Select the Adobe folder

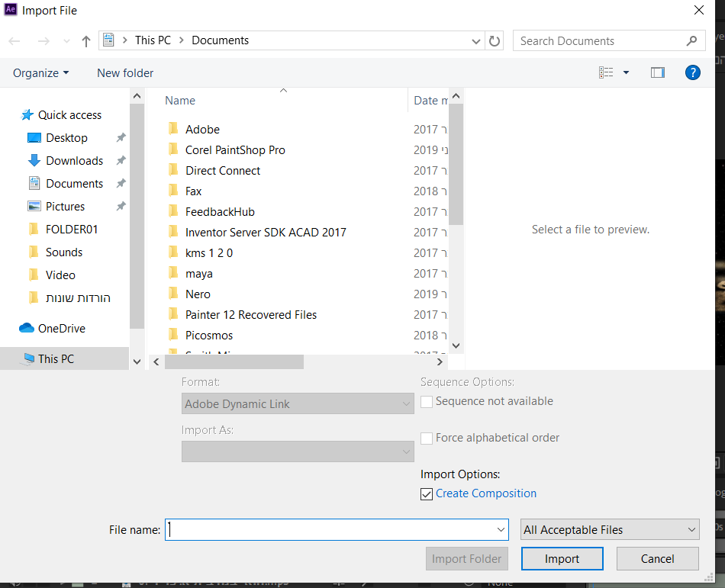[x=202, y=130]
